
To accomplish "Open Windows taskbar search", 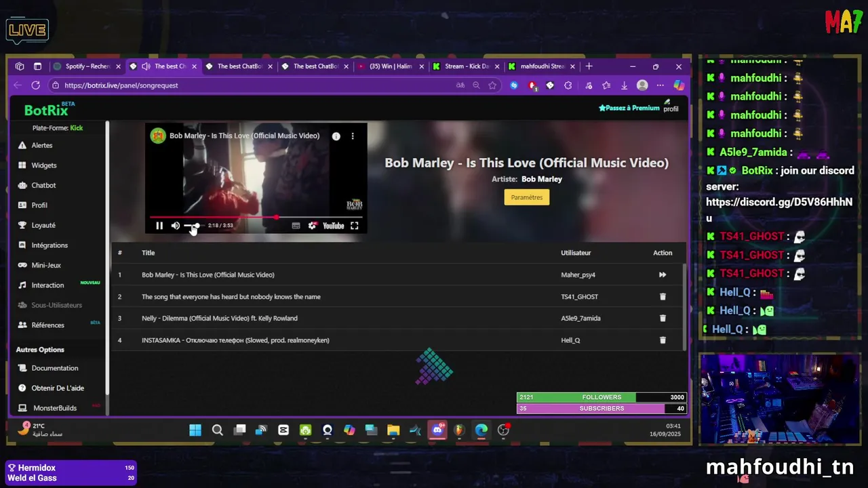I will pyautogui.click(x=217, y=430).
